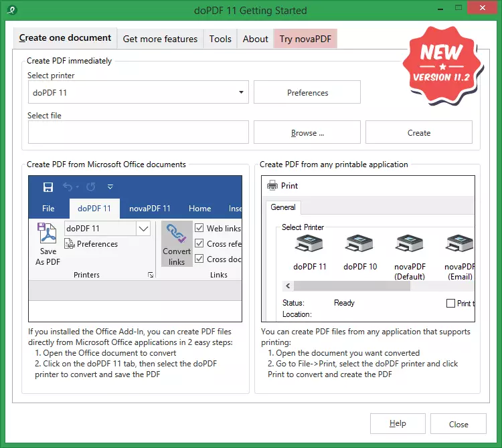Open the Get more features tab
502x448 pixels.
160,39
